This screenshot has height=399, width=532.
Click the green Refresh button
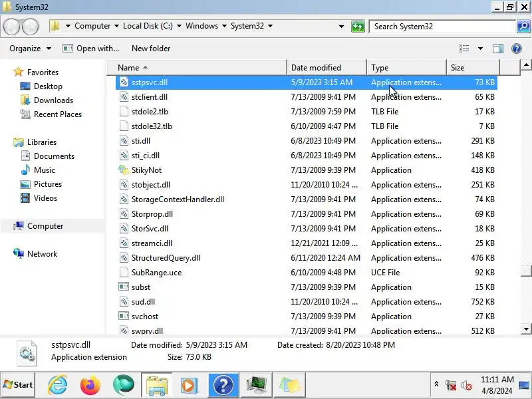pos(358,27)
